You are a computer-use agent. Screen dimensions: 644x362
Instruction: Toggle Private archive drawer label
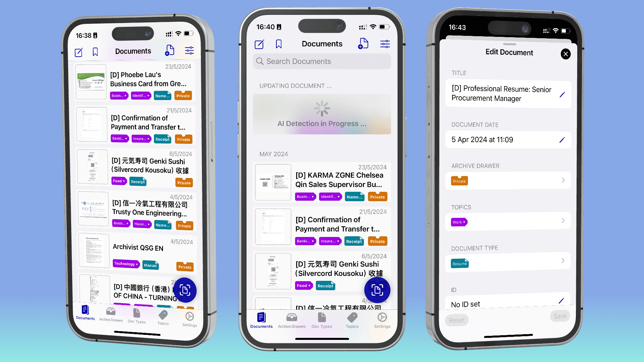click(459, 180)
